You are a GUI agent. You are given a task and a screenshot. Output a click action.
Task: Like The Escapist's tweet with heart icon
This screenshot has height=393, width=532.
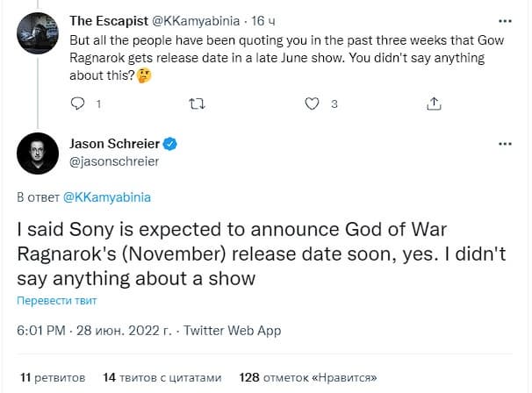[x=311, y=104]
